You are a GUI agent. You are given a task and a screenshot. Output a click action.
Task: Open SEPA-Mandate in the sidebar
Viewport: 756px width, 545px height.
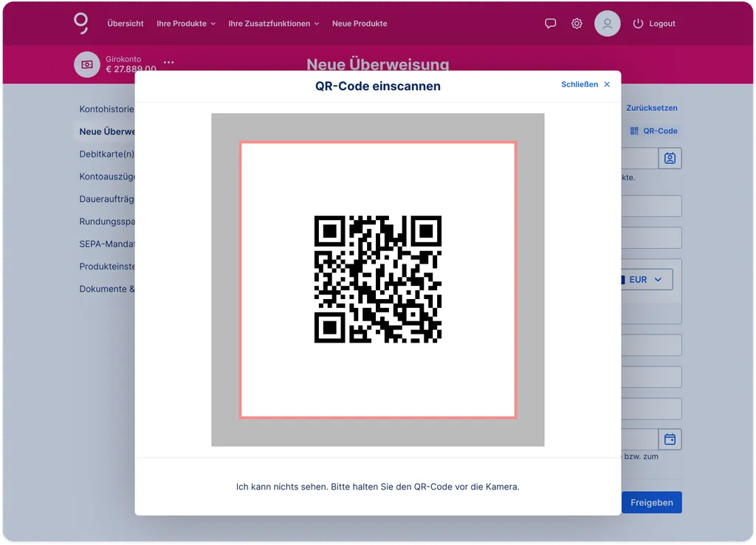(x=107, y=244)
